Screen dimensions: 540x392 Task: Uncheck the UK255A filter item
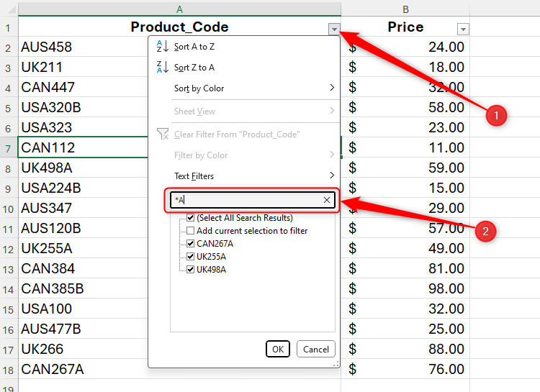tap(190, 257)
